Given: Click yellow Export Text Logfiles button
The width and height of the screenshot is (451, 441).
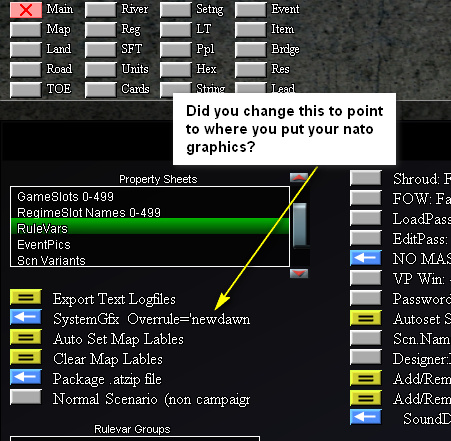Looking at the screenshot, I should point(26,297).
